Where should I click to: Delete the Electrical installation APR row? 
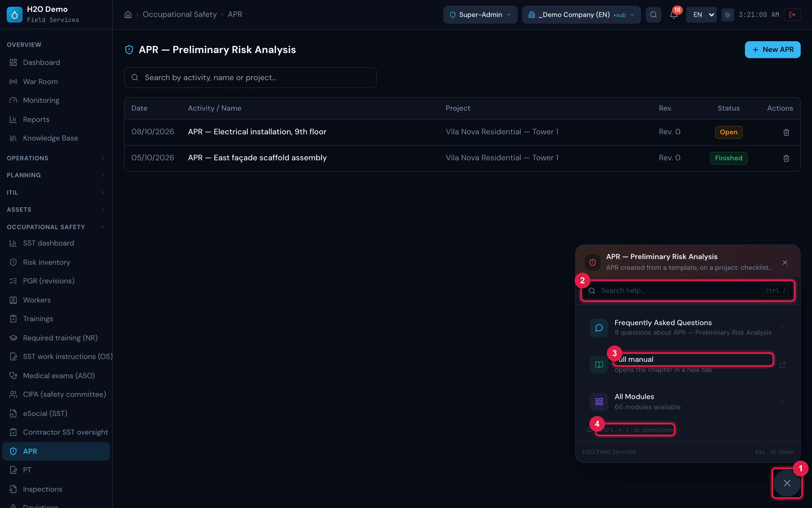click(786, 132)
